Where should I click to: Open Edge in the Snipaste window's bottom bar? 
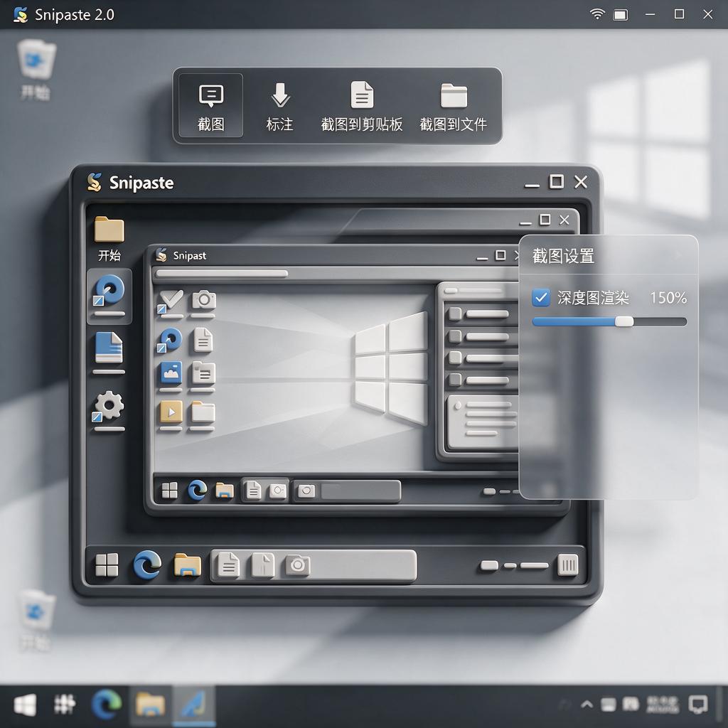(x=147, y=565)
